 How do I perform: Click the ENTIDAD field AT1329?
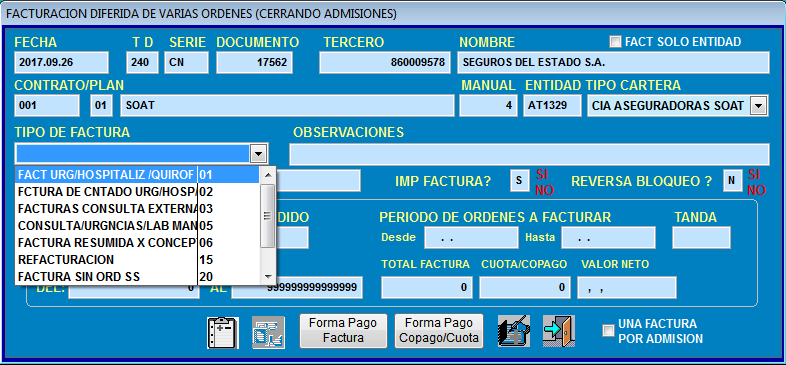(x=552, y=106)
